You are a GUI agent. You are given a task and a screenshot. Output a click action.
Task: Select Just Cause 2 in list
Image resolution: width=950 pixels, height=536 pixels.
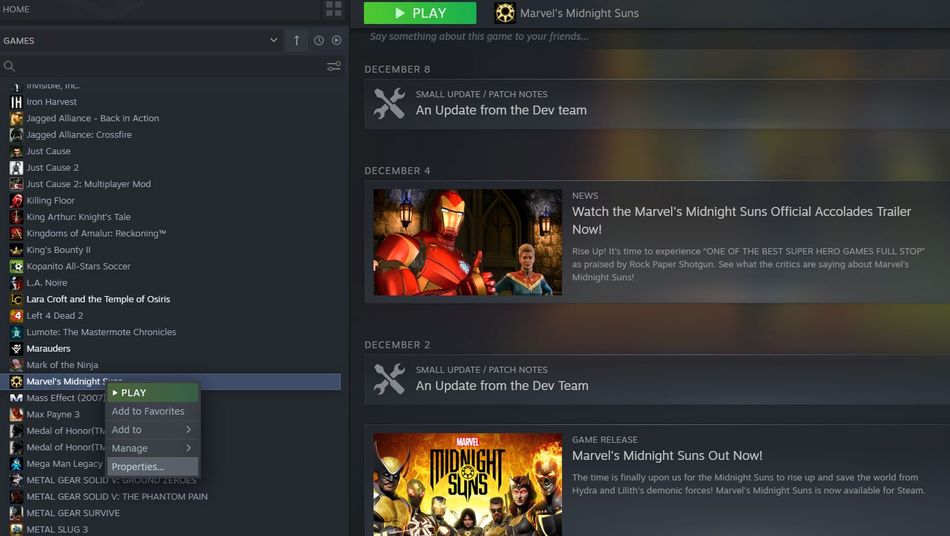coord(53,167)
